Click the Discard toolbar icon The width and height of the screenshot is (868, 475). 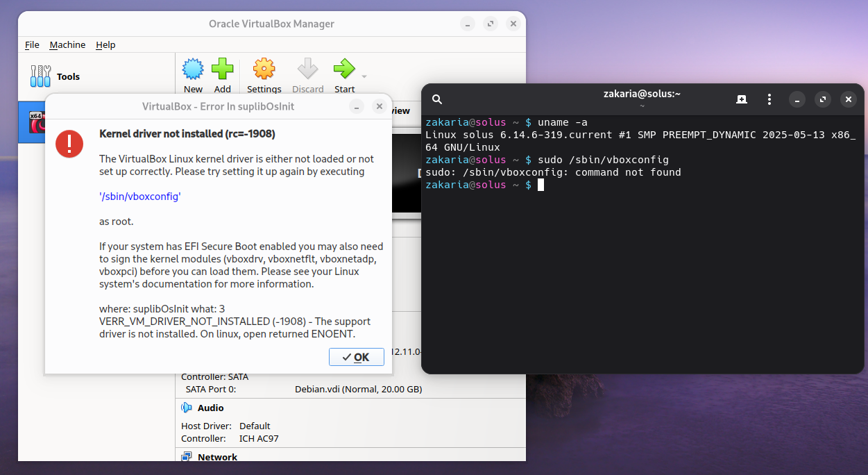[307, 69]
